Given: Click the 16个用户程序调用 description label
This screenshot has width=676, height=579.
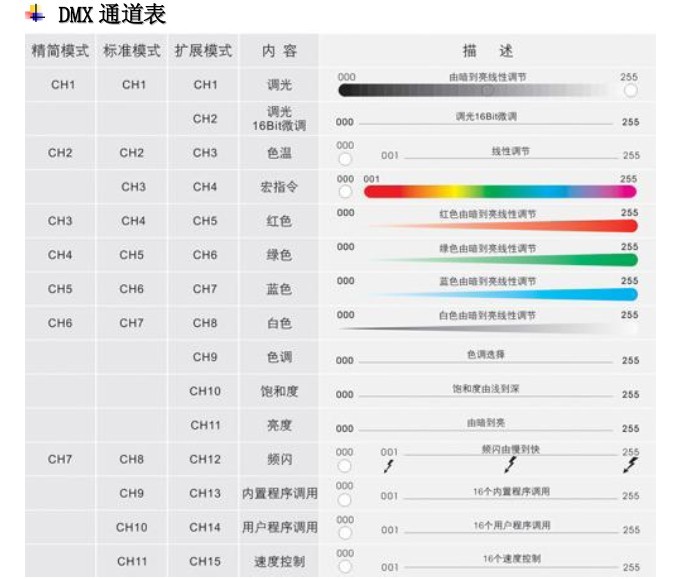Looking at the screenshot, I should [x=512, y=525].
